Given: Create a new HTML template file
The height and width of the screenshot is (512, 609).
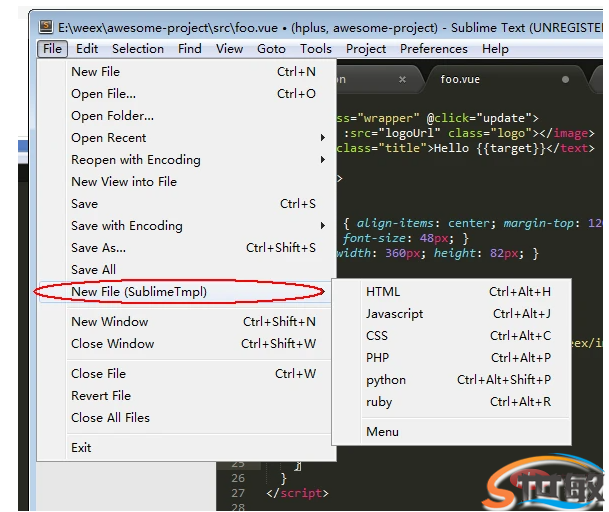Looking at the screenshot, I should point(452,292).
